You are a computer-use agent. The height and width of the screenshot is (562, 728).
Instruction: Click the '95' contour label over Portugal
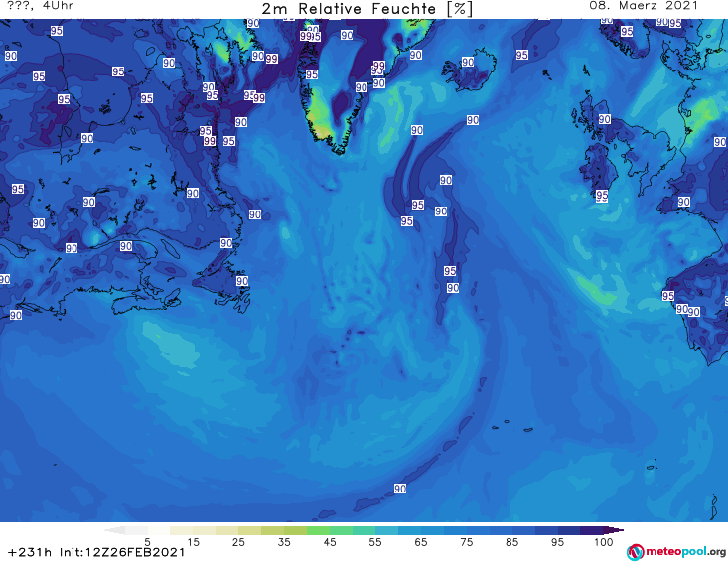pos(668,296)
